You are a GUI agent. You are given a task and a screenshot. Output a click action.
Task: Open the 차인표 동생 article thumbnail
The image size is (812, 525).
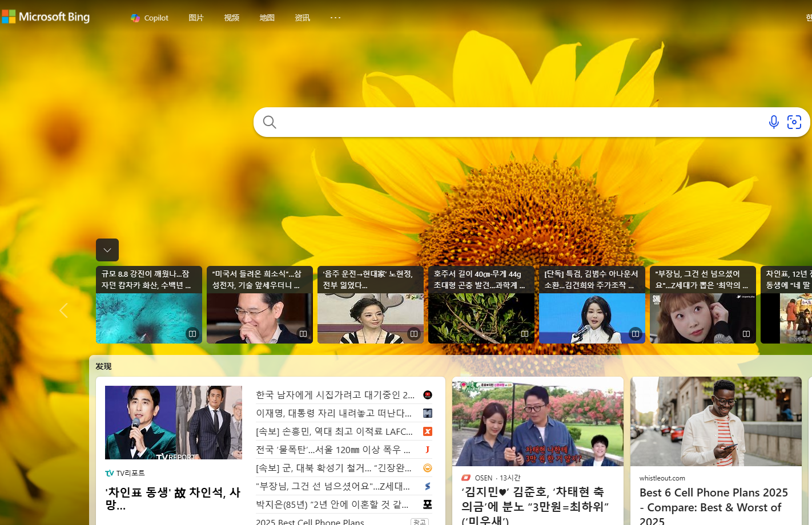[x=174, y=422]
